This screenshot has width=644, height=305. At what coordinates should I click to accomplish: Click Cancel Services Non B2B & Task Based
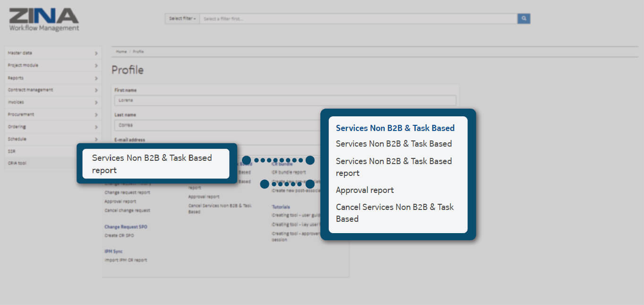(395, 213)
